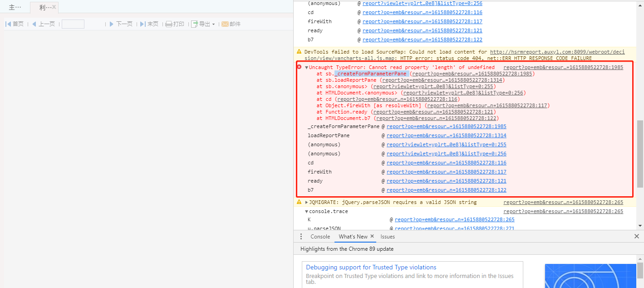Click the JQMIGRATE warning icon

point(299,202)
